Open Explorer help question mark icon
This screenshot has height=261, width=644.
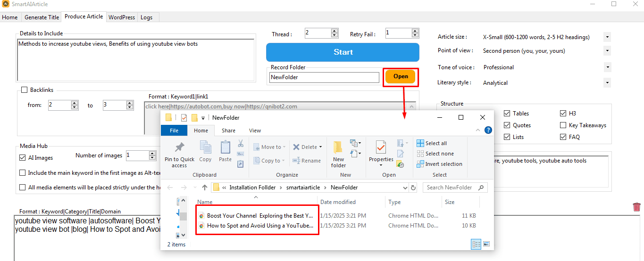coord(488,130)
